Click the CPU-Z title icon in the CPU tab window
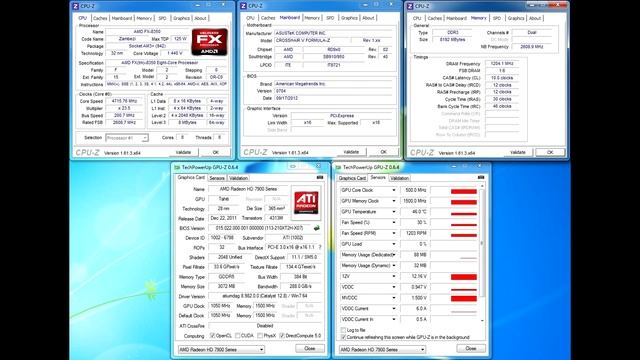Image resolution: width=640 pixels, height=360 pixels. 75,6
